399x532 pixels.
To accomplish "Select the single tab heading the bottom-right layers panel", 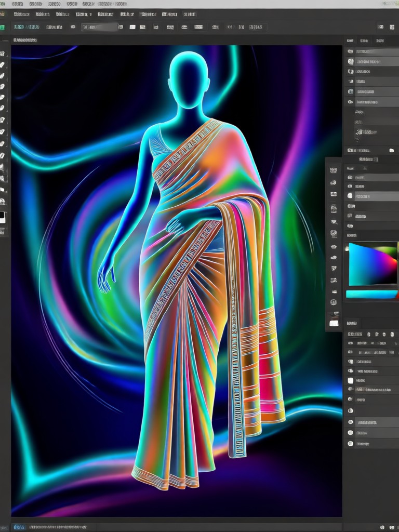I will 352,323.
